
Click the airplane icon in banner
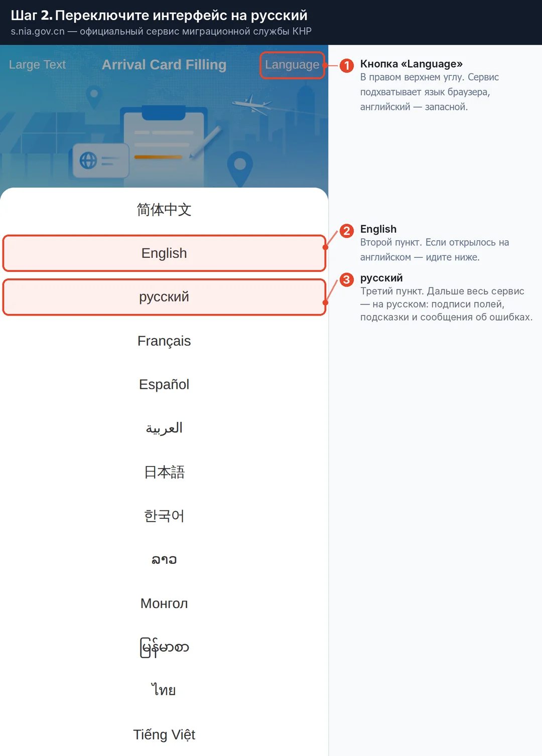pyautogui.click(x=252, y=104)
